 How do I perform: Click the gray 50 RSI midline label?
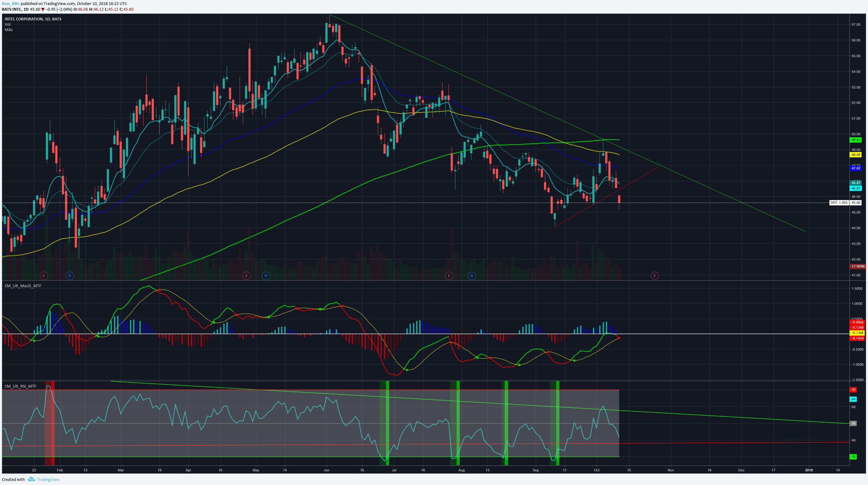[x=853, y=423]
